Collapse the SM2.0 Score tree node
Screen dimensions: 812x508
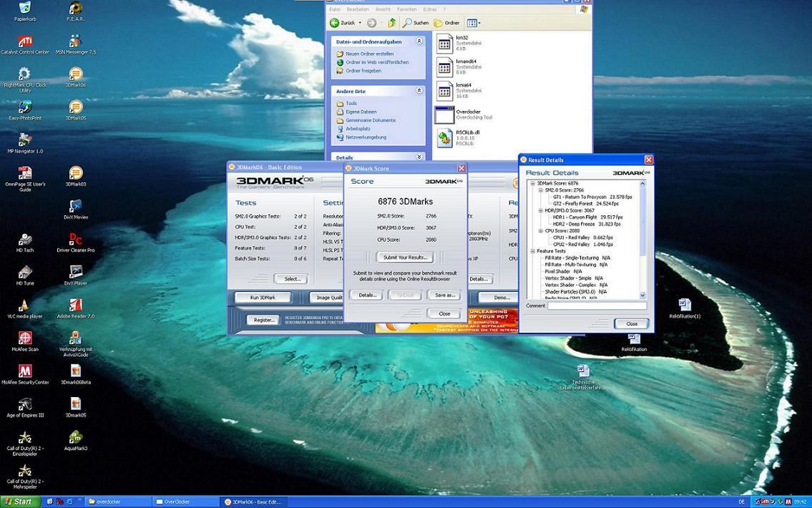pos(540,190)
